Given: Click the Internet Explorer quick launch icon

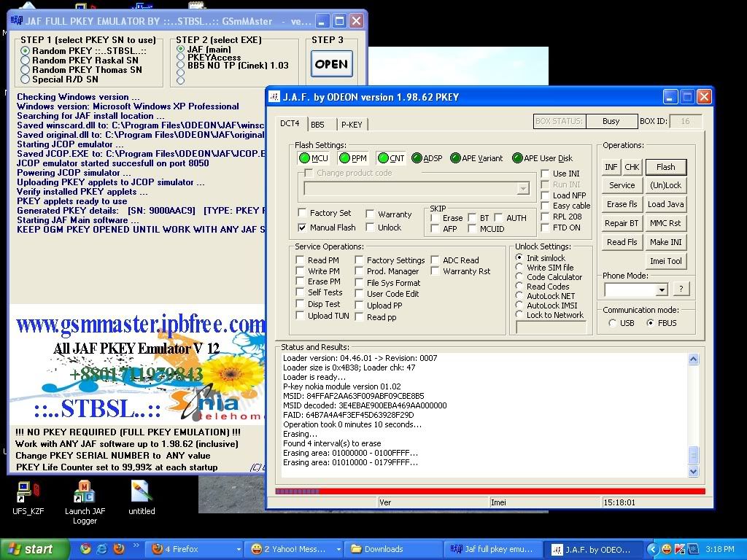Looking at the screenshot, I should point(101,549).
